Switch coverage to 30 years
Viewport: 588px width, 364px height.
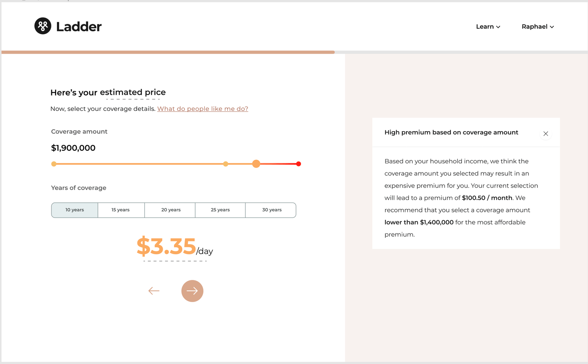point(271,210)
